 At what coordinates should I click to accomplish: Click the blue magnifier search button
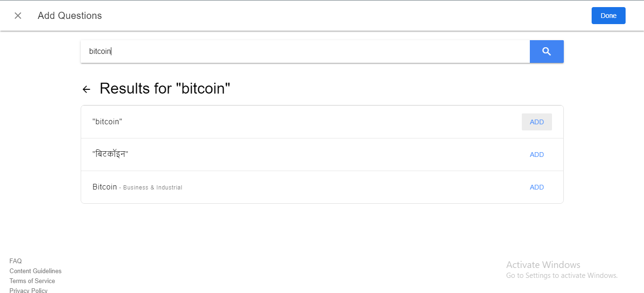[546, 52]
